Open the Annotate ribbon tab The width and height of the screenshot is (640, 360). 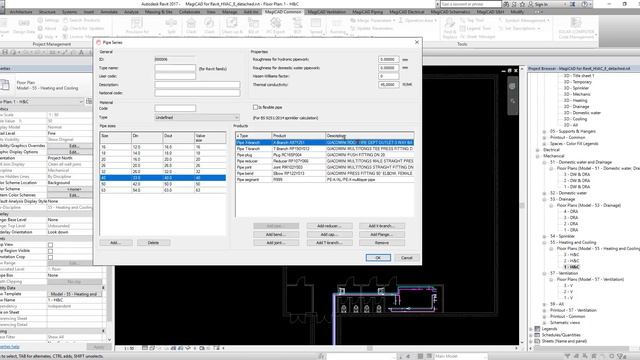(109, 12)
